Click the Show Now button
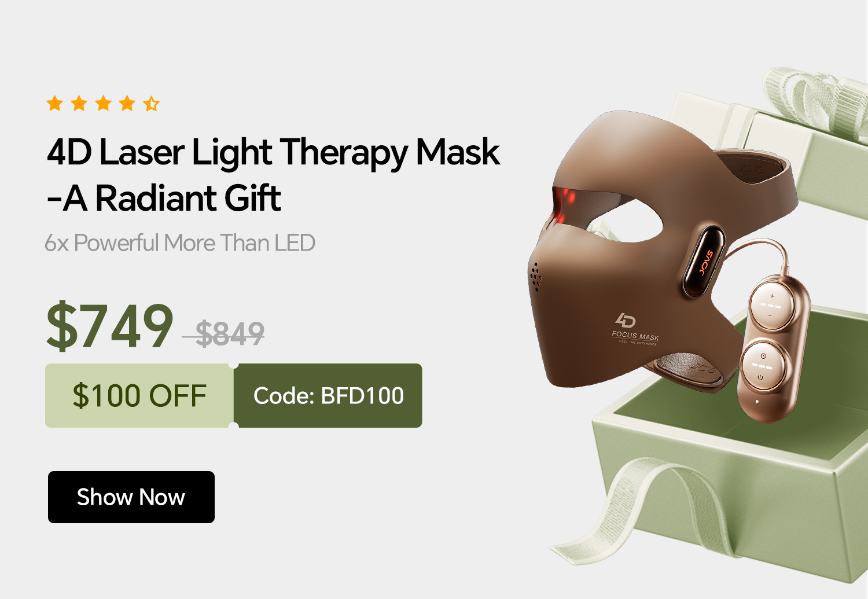The height and width of the screenshot is (599, 868). click(x=131, y=497)
